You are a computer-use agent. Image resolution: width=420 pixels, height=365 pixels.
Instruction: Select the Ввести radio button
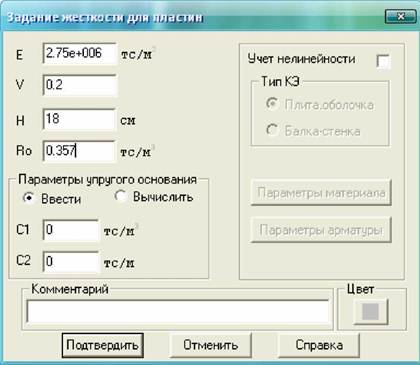(x=29, y=198)
